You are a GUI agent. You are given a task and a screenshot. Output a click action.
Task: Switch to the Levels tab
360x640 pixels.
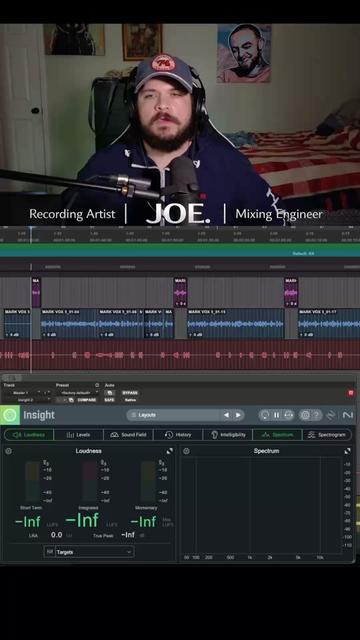[78, 435]
